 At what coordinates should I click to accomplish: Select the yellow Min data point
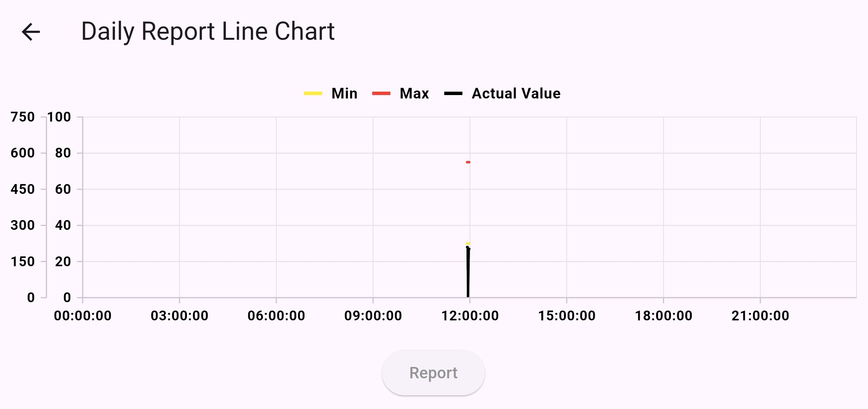[468, 244]
